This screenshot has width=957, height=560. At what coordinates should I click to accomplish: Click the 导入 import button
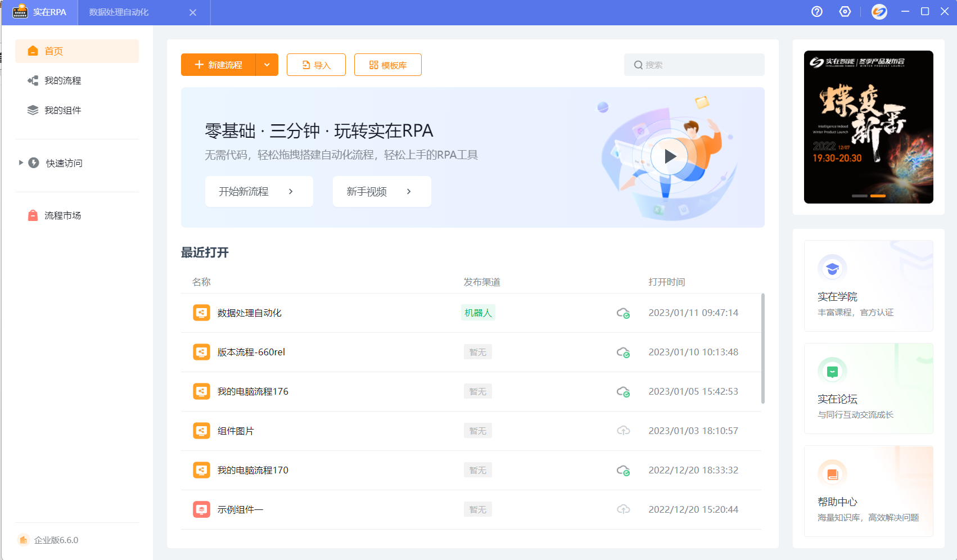[316, 65]
